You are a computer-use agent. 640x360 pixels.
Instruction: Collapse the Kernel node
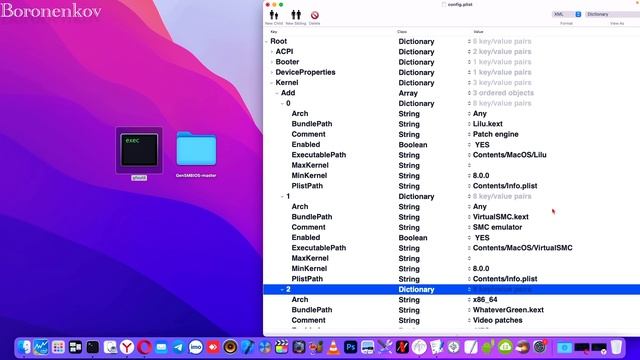(272, 83)
